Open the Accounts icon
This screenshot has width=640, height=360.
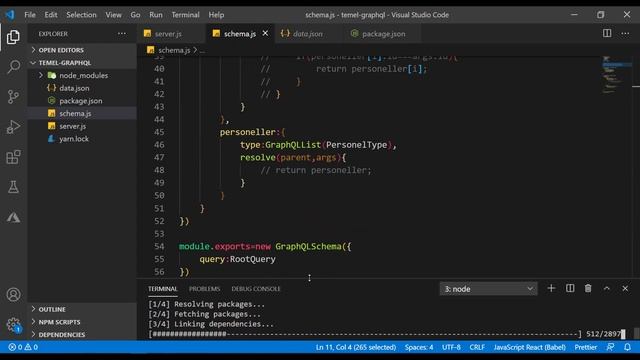(x=13, y=294)
